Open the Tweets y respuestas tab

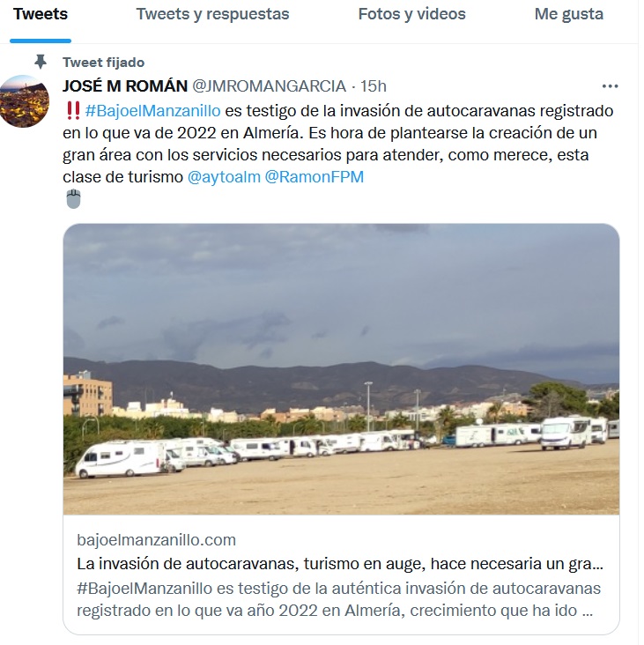(x=212, y=14)
